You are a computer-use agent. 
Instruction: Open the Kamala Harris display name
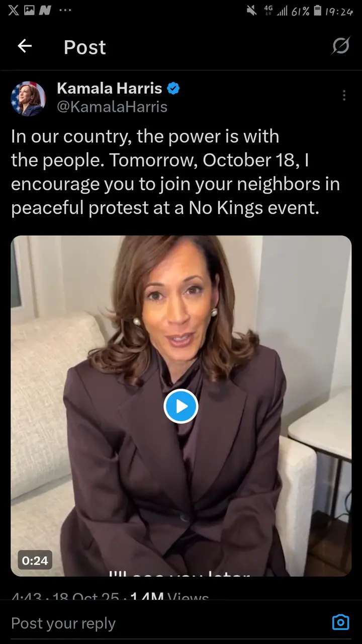[x=110, y=89]
